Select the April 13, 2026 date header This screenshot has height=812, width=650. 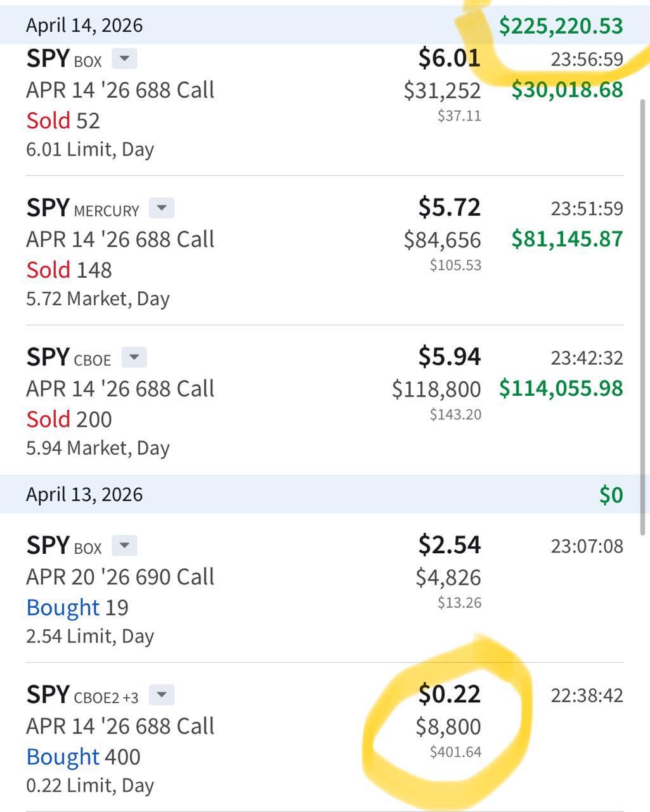(x=84, y=494)
